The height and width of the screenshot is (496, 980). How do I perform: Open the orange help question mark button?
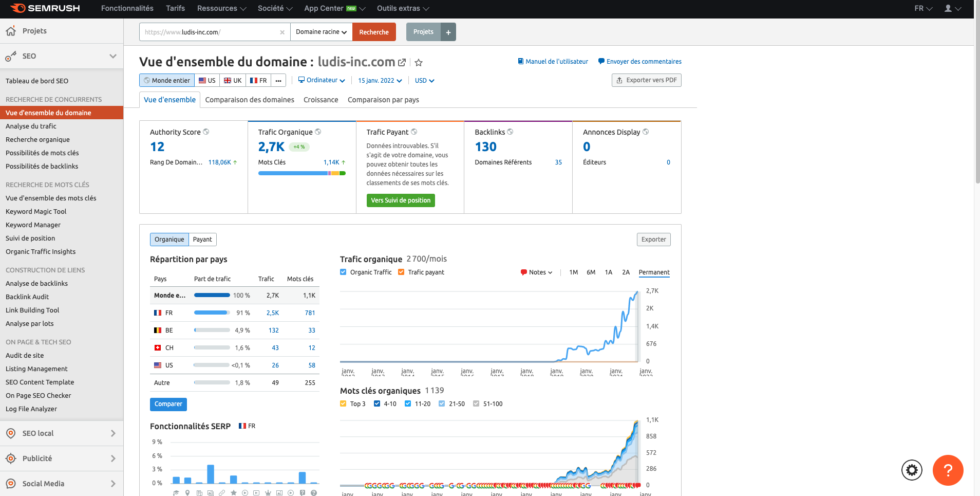point(948,470)
